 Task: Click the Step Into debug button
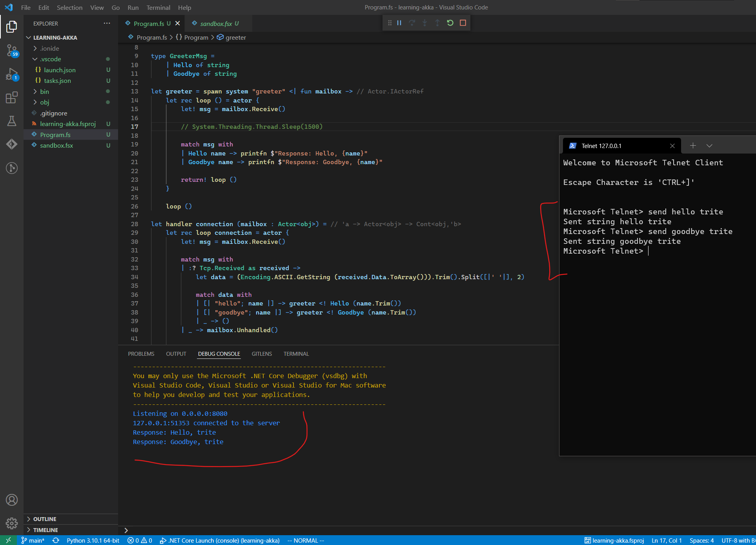424,23
